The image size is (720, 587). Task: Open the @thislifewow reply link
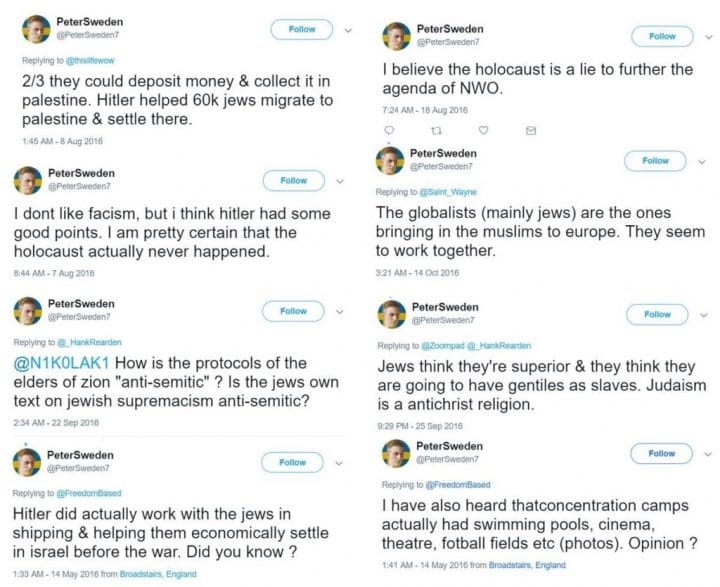point(90,60)
